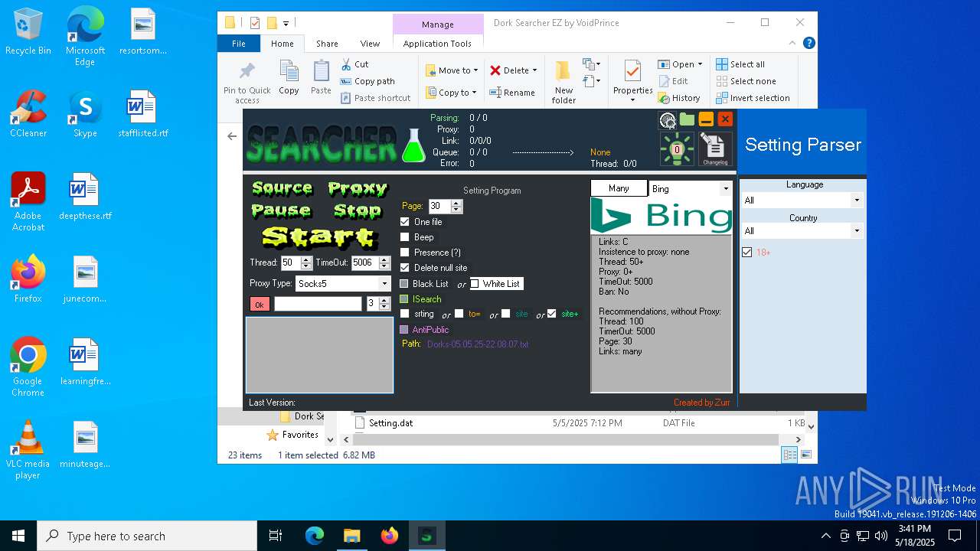Enable the srting checkbox

pyautogui.click(x=405, y=314)
